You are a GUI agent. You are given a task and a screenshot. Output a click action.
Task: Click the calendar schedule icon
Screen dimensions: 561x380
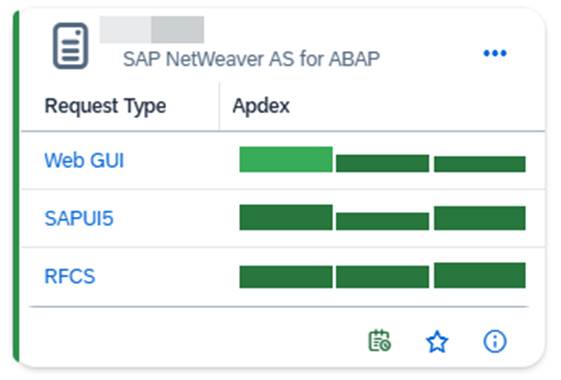point(380,341)
